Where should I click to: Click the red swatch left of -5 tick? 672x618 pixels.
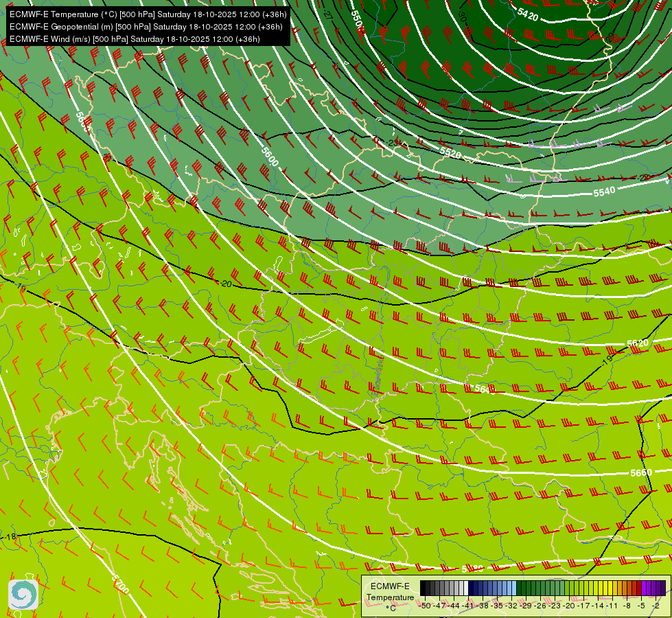click(639, 588)
